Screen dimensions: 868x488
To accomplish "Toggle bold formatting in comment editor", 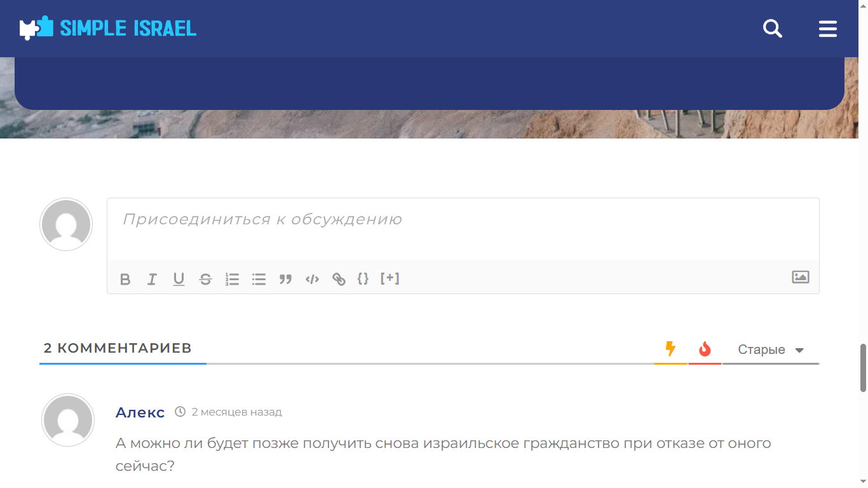I will pos(125,280).
